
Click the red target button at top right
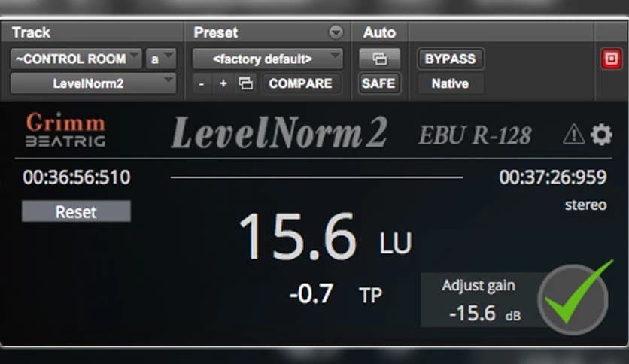click(611, 59)
